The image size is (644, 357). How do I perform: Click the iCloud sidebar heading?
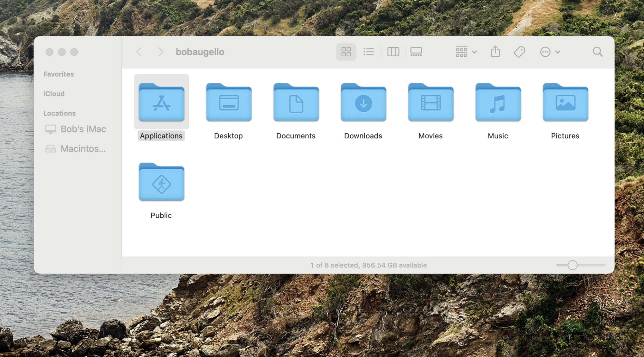[54, 94]
